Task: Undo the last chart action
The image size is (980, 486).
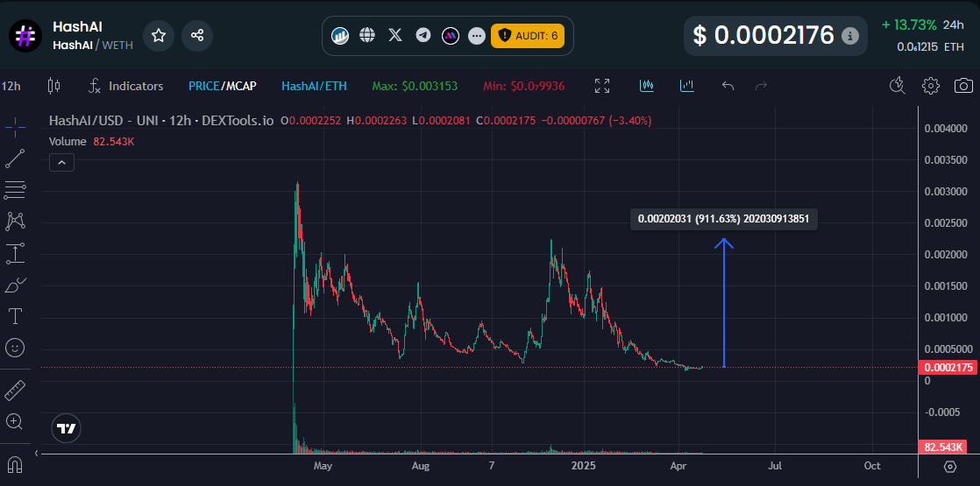Action: (x=728, y=86)
